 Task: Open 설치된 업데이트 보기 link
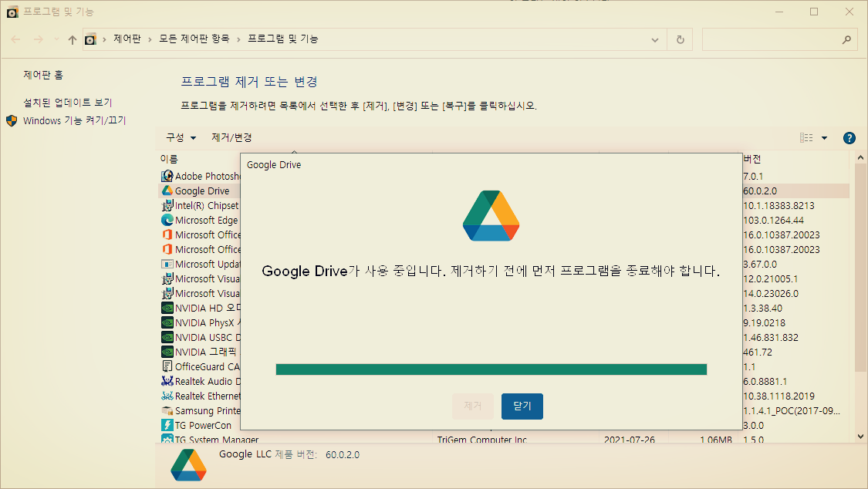pyautogui.click(x=68, y=103)
